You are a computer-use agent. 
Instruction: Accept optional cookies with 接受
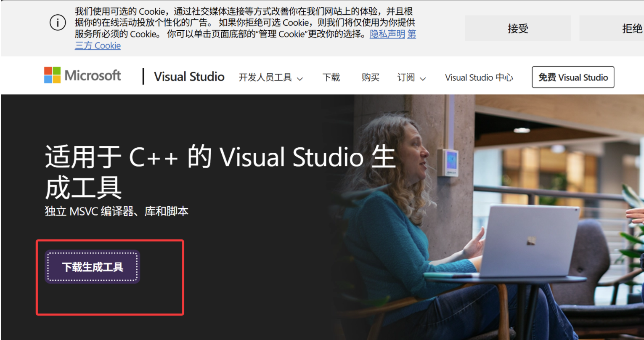pyautogui.click(x=517, y=29)
